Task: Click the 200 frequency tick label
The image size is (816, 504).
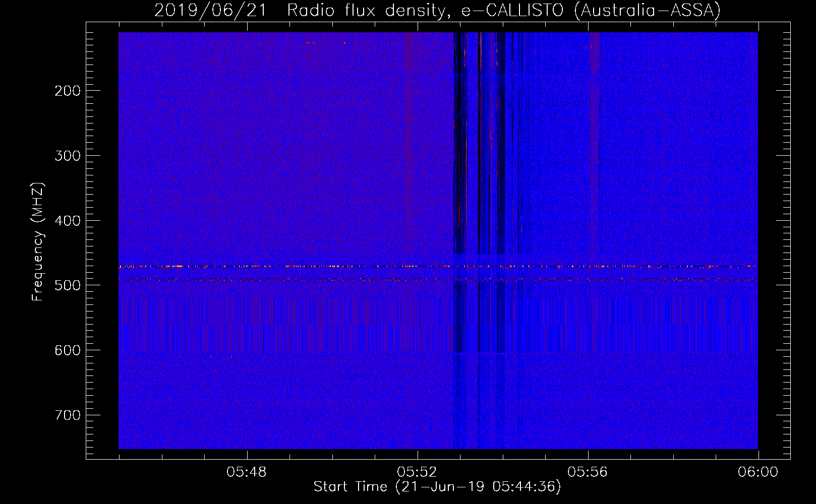Action: click(x=68, y=91)
